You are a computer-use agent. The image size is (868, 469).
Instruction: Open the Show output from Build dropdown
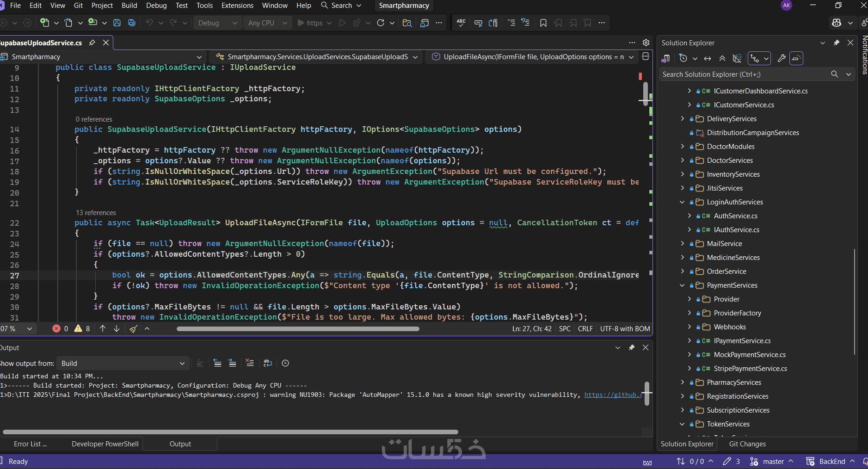123,364
